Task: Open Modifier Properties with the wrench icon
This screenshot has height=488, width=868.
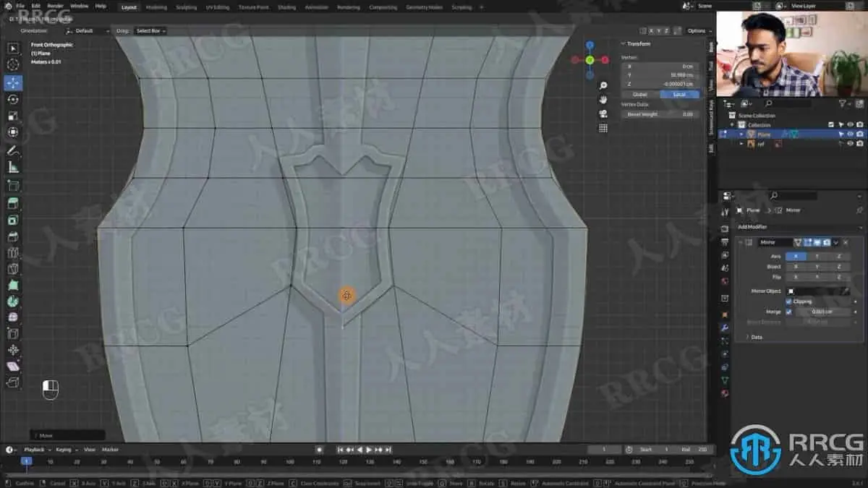Action: coord(725,328)
